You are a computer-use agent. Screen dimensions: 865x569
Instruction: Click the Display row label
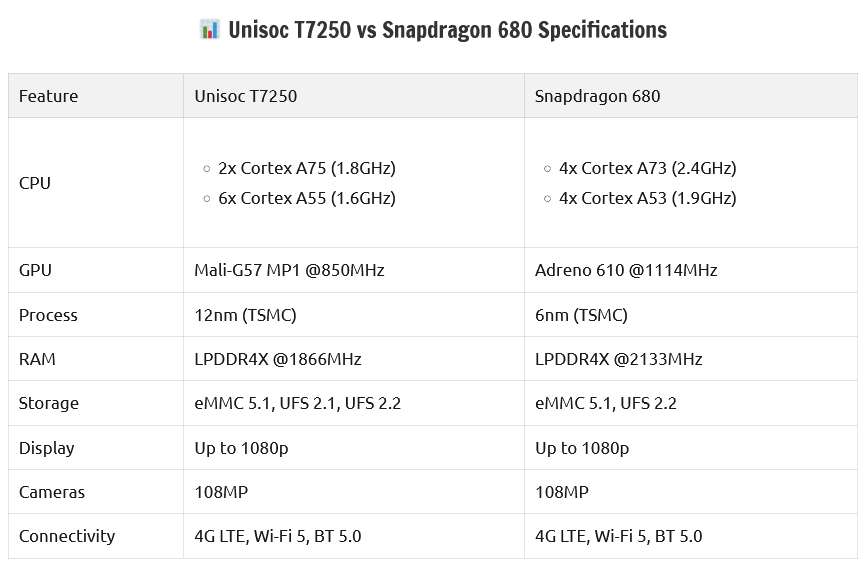click(x=46, y=448)
